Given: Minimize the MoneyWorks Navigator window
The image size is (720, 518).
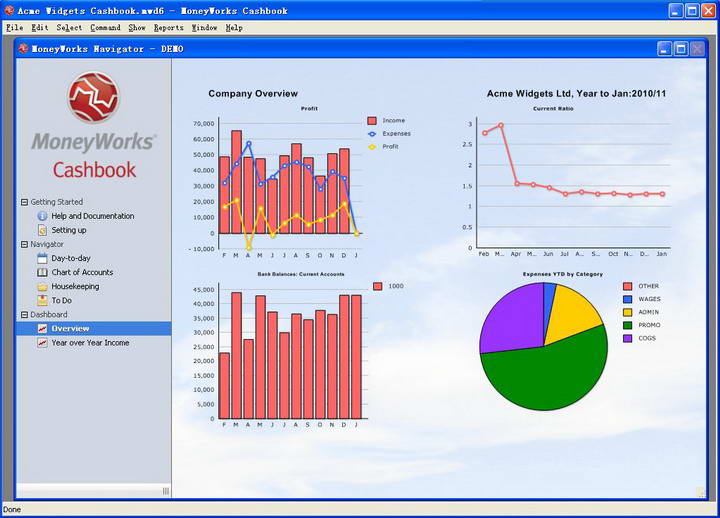Looking at the screenshot, I should click(x=664, y=49).
